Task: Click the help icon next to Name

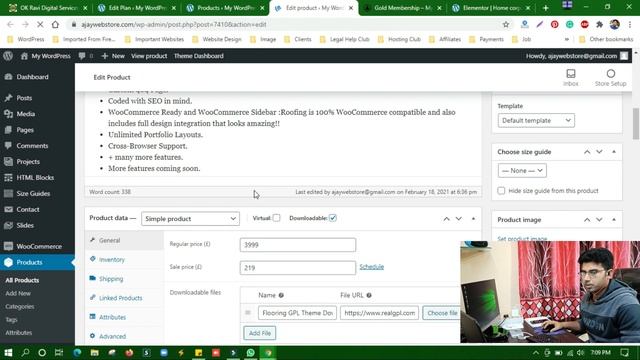Action: 281,295
